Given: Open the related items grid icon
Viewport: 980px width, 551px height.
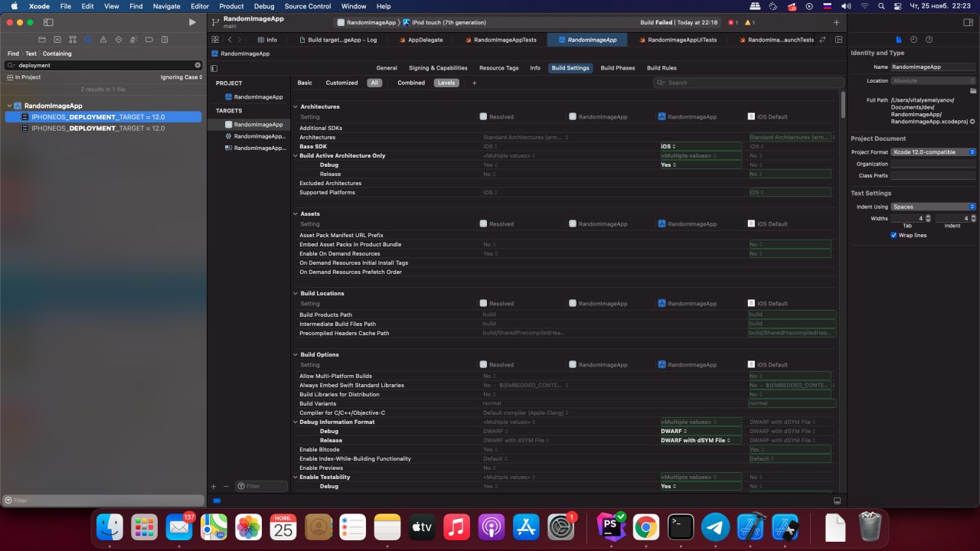Looking at the screenshot, I should click(x=215, y=39).
